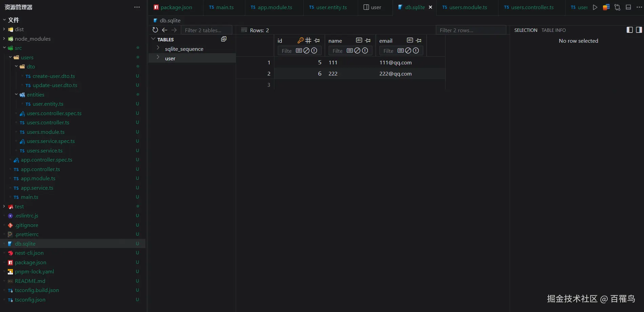Show the TABLE INFO panel

point(553,30)
